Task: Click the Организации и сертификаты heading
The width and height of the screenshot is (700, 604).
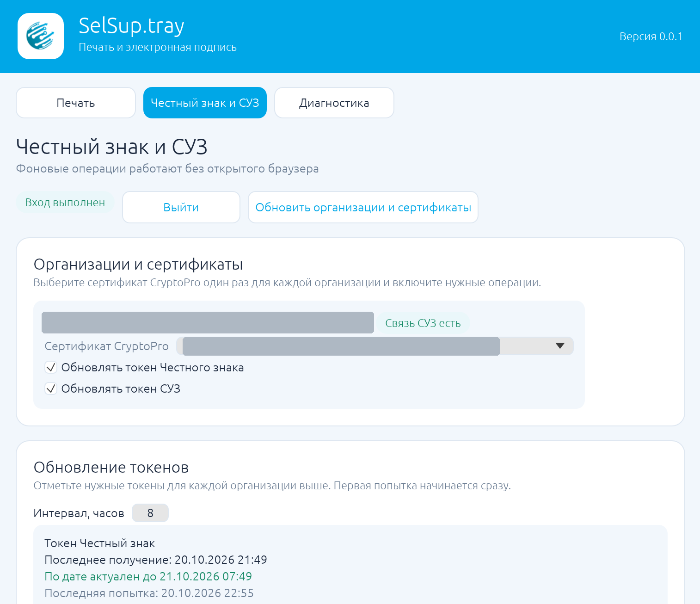Action: [x=138, y=265]
